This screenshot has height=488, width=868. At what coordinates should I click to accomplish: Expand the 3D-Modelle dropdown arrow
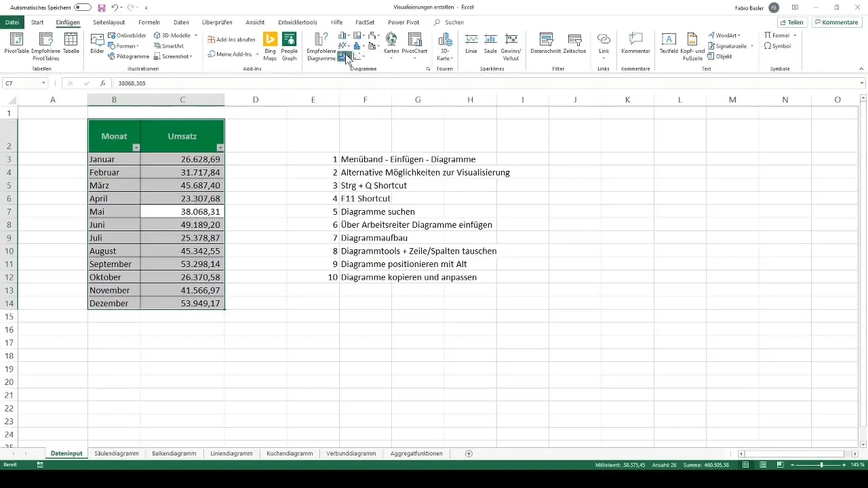click(x=196, y=35)
